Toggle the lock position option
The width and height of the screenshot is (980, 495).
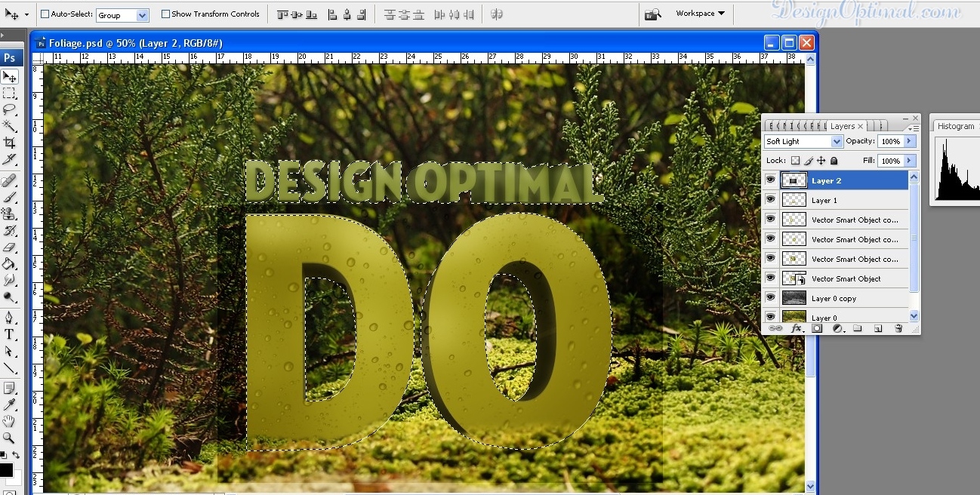point(821,161)
